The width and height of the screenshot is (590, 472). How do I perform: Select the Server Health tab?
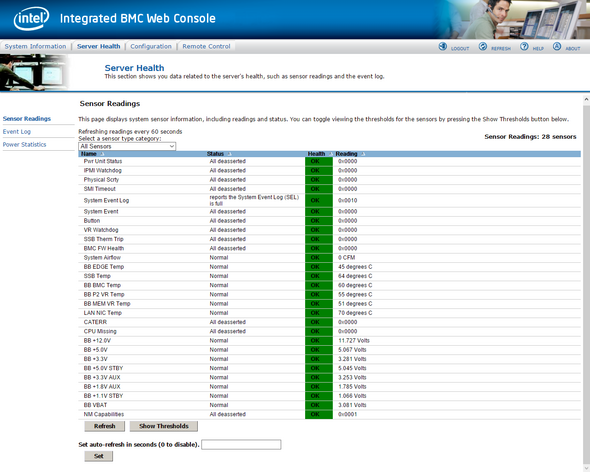(99, 46)
